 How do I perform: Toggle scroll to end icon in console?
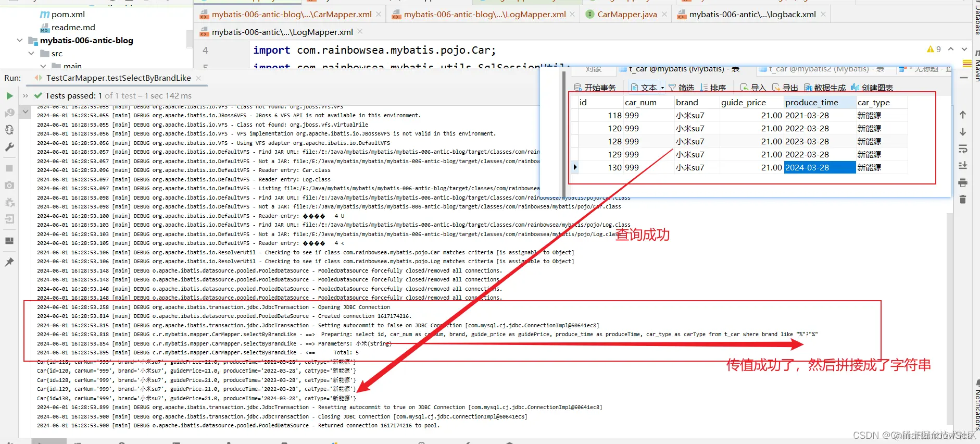tap(963, 166)
